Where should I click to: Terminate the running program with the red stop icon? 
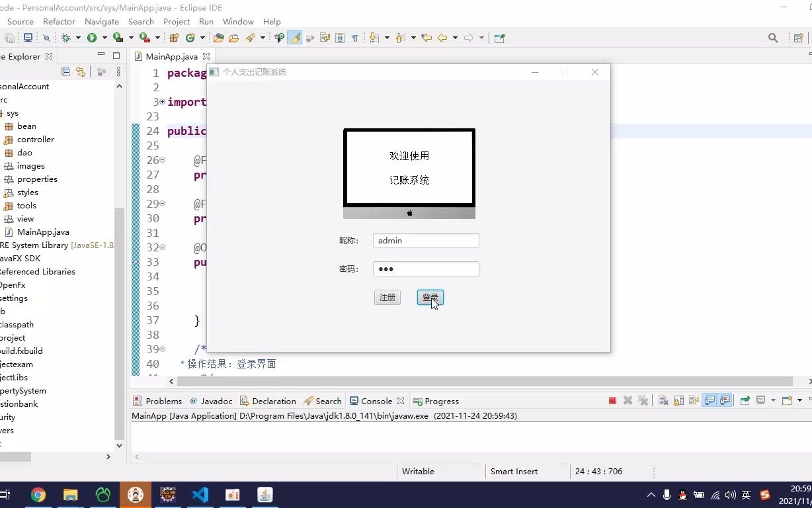[x=612, y=400]
